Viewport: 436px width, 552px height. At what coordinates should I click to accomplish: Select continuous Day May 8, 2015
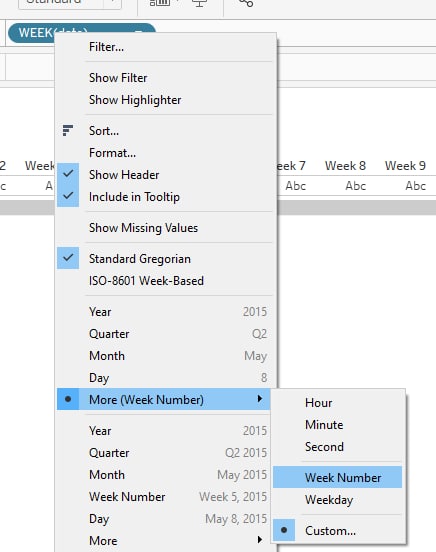pos(164,519)
